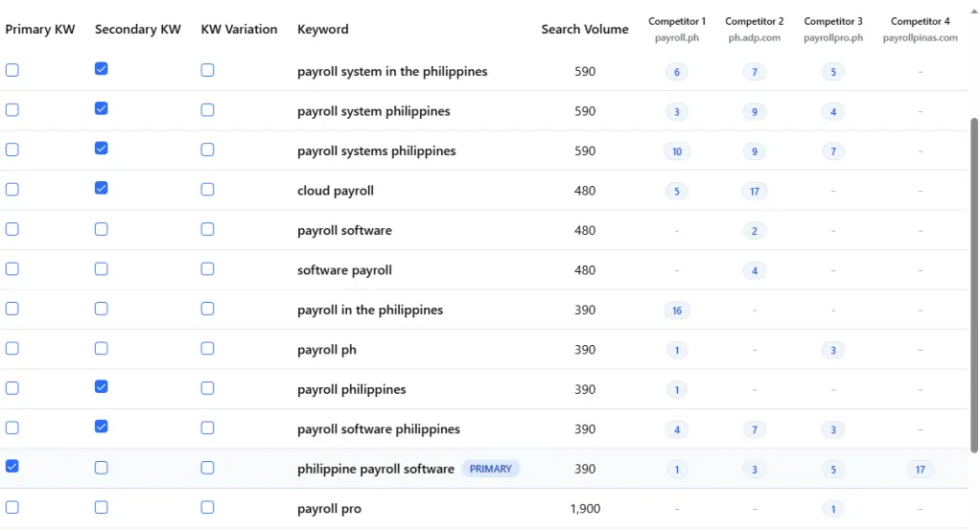This screenshot has width=980, height=531.
Task: Click the PRIMARY badge next to philippine payroll software
Action: pyautogui.click(x=491, y=469)
